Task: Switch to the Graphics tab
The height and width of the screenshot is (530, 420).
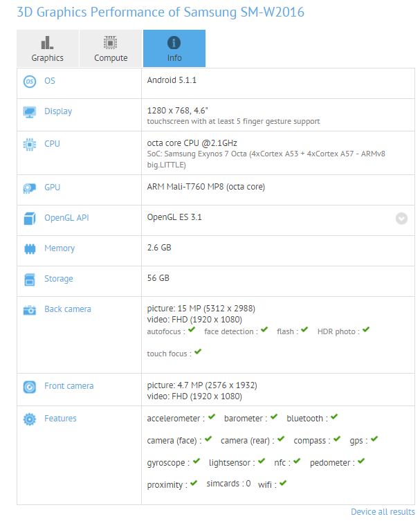Action: click(47, 48)
